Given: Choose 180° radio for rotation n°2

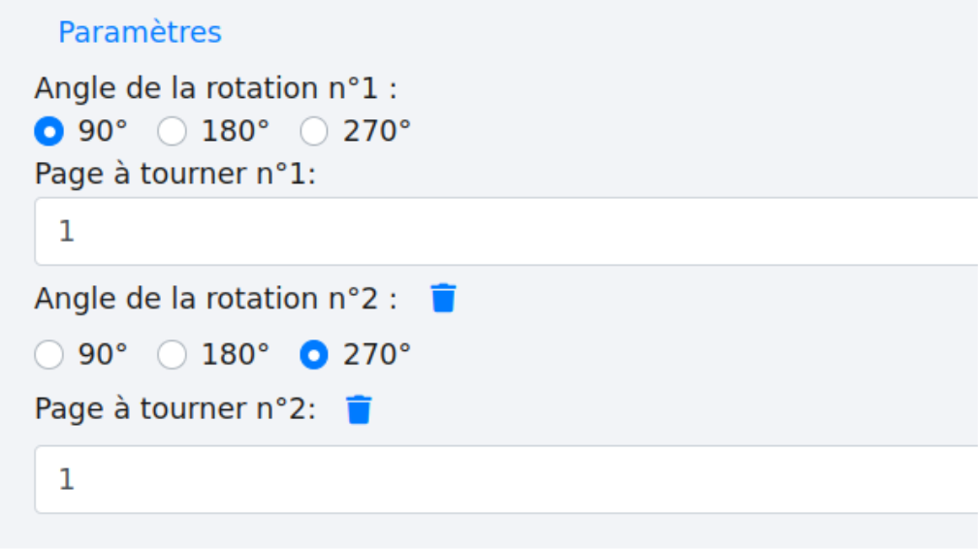Looking at the screenshot, I should click(x=172, y=356).
